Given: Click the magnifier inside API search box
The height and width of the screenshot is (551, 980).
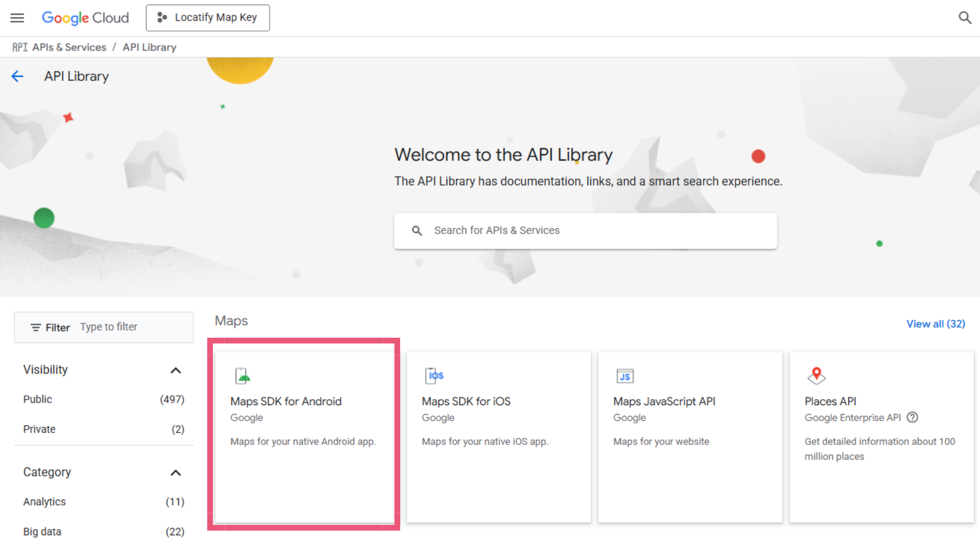Looking at the screenshot, I should 417,231.
